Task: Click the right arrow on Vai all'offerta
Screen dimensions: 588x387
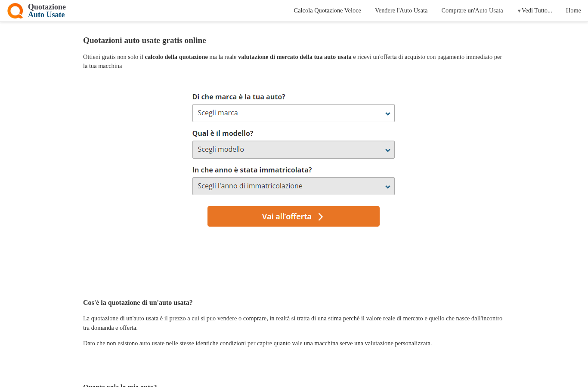Action: point(320,217)
